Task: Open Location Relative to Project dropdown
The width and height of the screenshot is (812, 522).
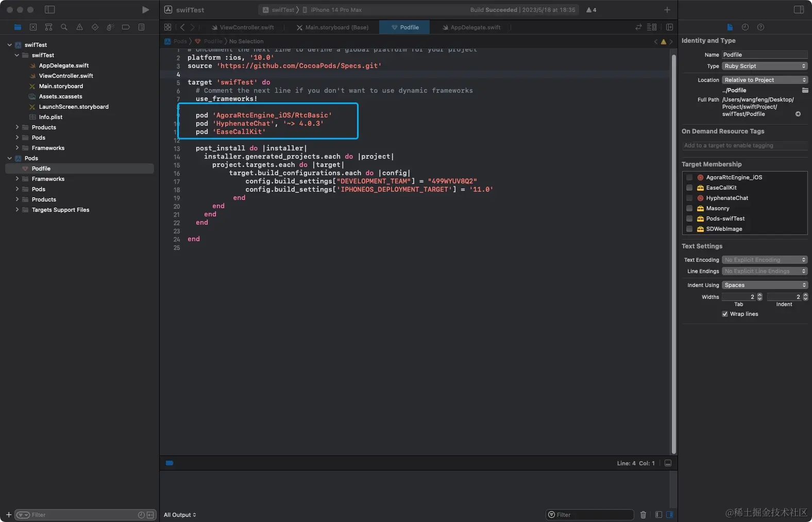Action: pos(765,80)
